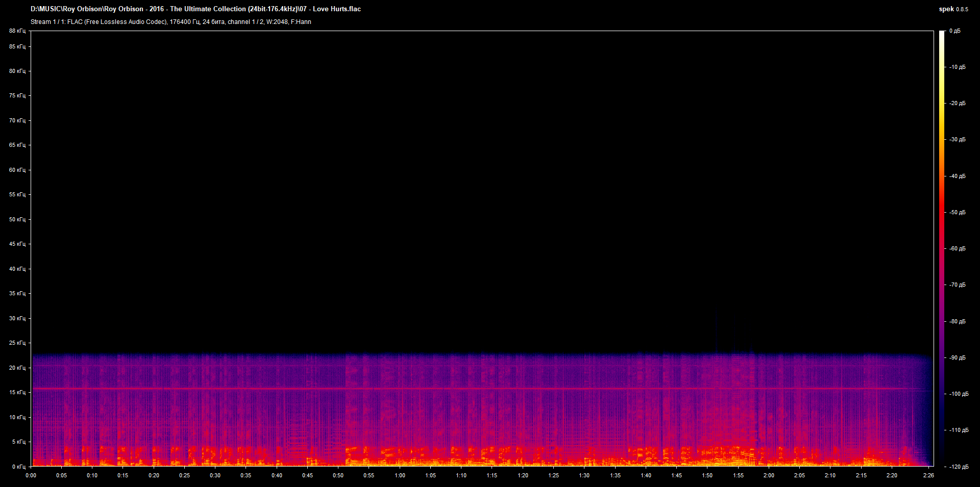This screenshot has width=980, height=487.
Task: Click the Love Hurts.flac file path title
Action: (195, 9)
